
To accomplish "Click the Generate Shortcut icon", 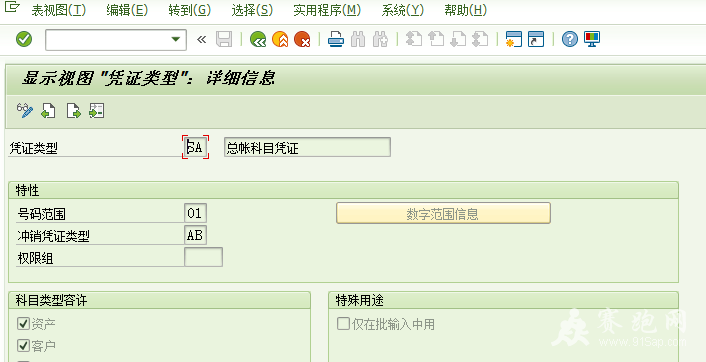I will point(536,40).
